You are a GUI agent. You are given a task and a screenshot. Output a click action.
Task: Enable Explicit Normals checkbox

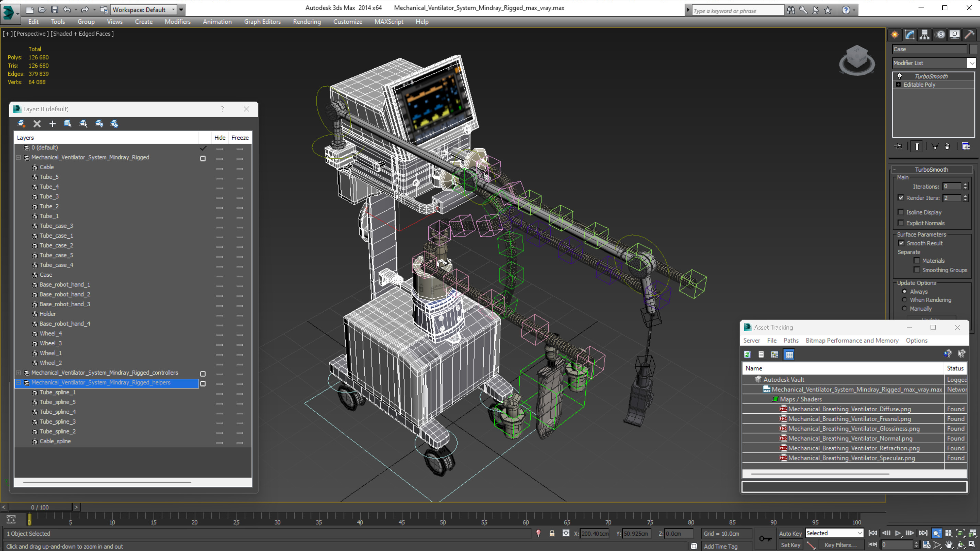[x=901, y=223]
